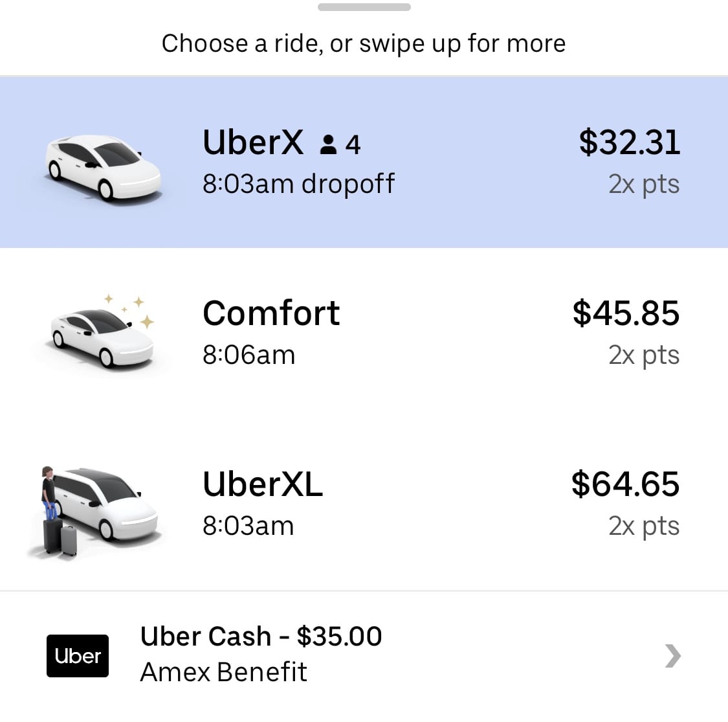This screenshot has height=722, width=728.
Task: Tap the UberX car icon
Action: [103, 166]
